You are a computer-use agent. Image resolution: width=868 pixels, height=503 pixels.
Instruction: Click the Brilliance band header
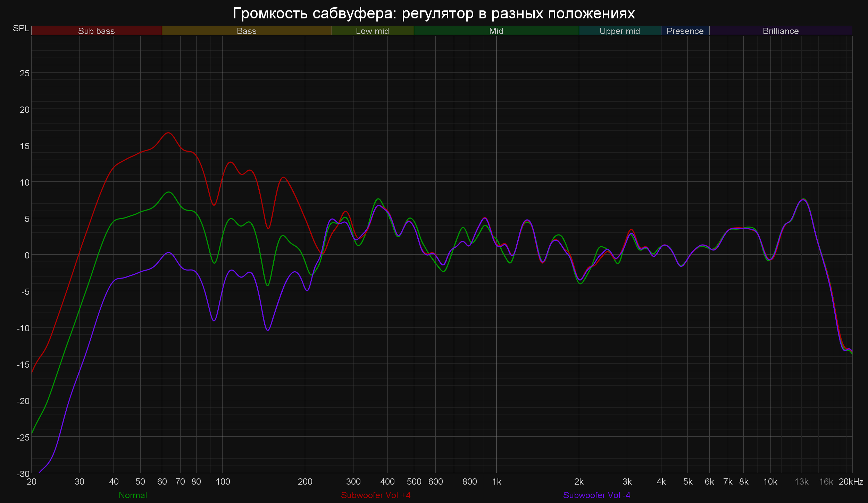tap(781, 31)
